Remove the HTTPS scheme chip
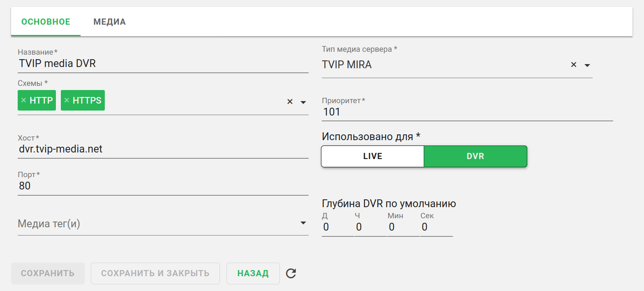Image resolution: width=644 pixels, height=291 pixels. point(67,101)
